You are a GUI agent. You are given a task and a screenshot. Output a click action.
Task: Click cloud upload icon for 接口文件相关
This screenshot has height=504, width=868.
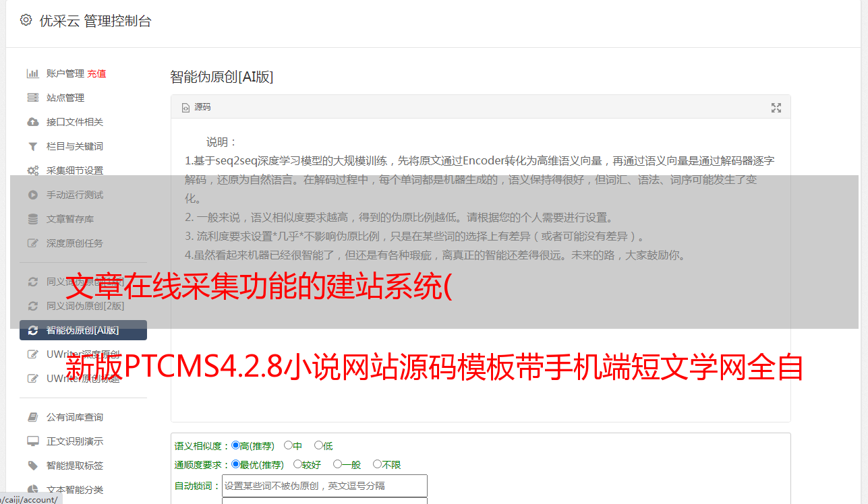click(32, 122)
